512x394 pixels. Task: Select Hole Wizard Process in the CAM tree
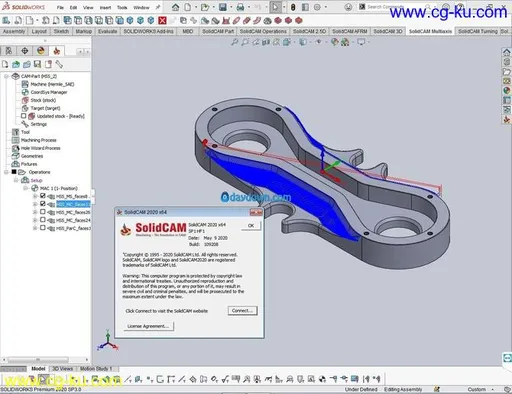pyautogui.click(x=40, y=148)
